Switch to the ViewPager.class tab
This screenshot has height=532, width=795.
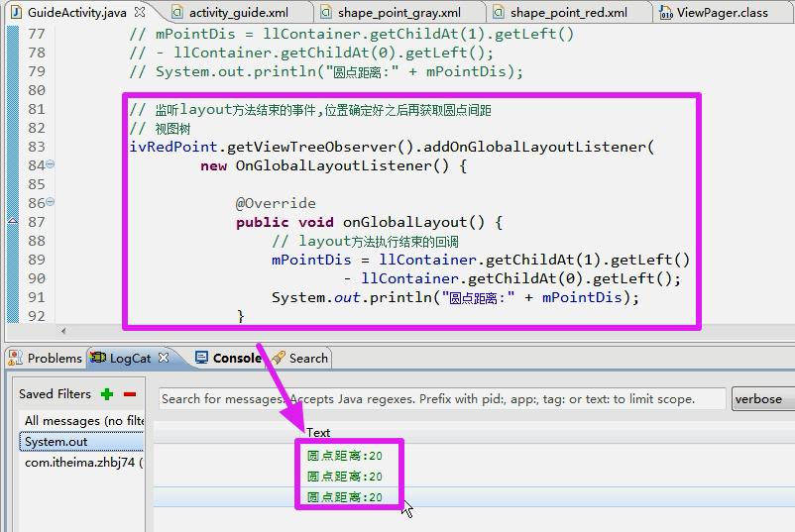coord(722,13)
